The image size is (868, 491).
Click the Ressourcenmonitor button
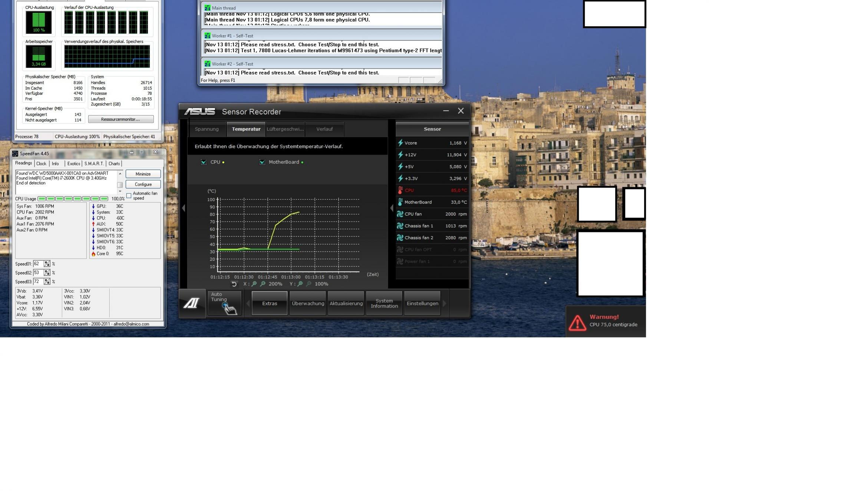[121, 119]
